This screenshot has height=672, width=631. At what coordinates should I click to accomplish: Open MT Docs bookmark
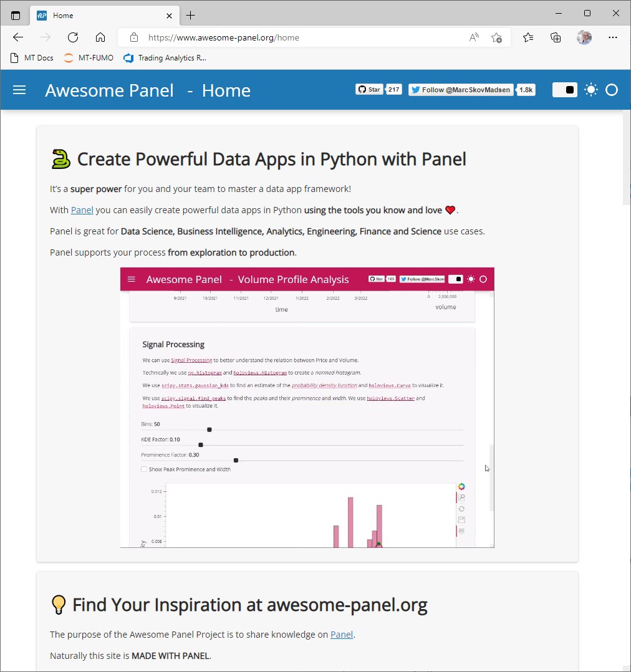pos(32,58)
